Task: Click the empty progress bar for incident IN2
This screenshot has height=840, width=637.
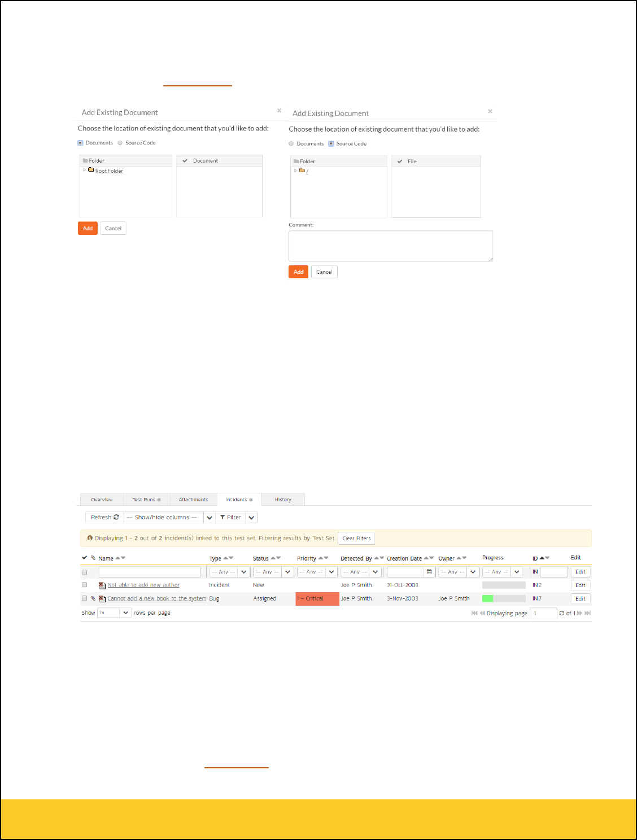Action: [x=504, y=585]
